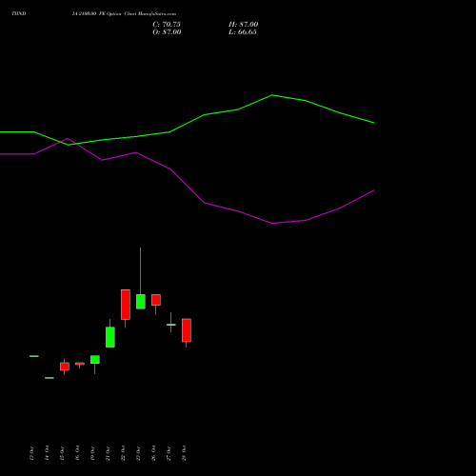This screenshot has width=476, height=476.
Task: Click the flat green dash for 14 Oct
Action: pyautogui.click(x=50, y=378)
